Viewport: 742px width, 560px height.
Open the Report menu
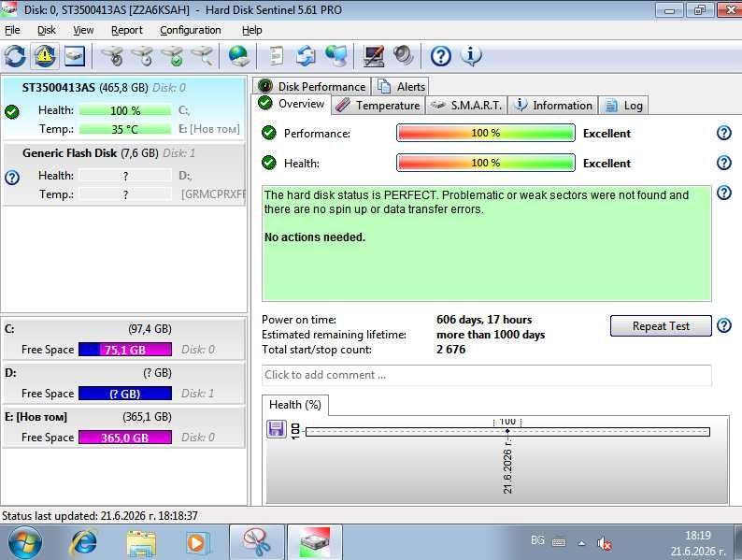click(127, 30)
